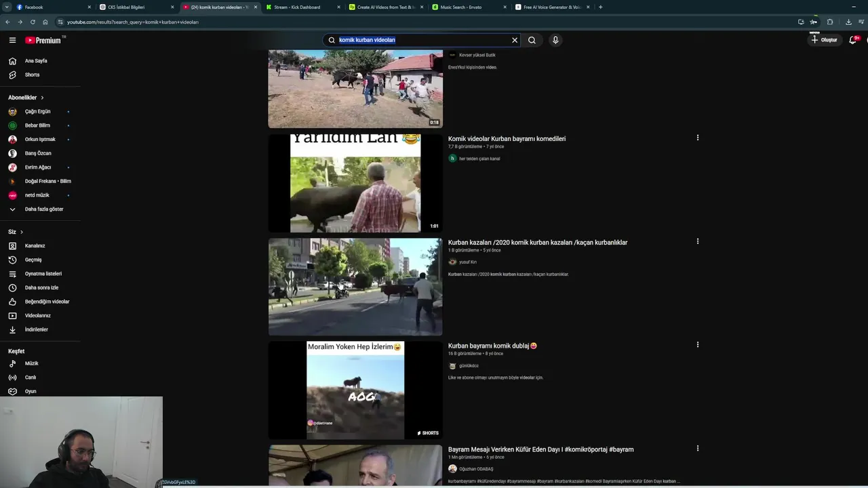868x488 pixels.
Task: Switch to Create AI Videos from Text tab
Action: pyautogui.click(x=385, y=7)
